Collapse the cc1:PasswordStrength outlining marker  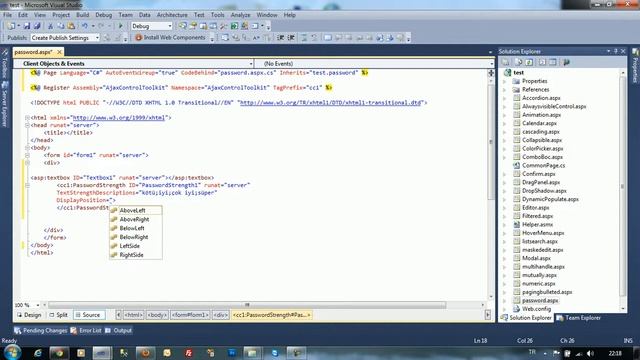coord(27,185)
